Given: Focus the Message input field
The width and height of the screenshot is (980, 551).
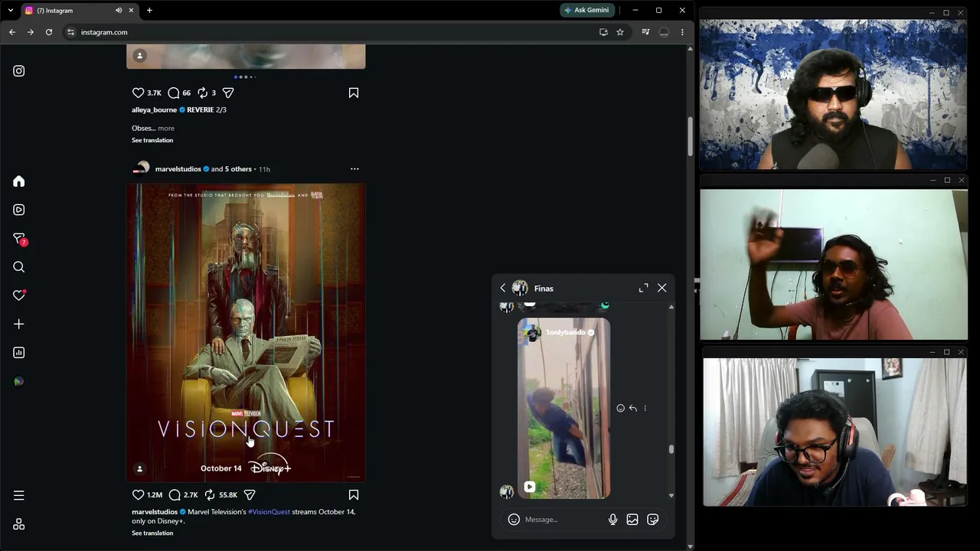Looking at the screenshot, I should click(x=563, y=520).
